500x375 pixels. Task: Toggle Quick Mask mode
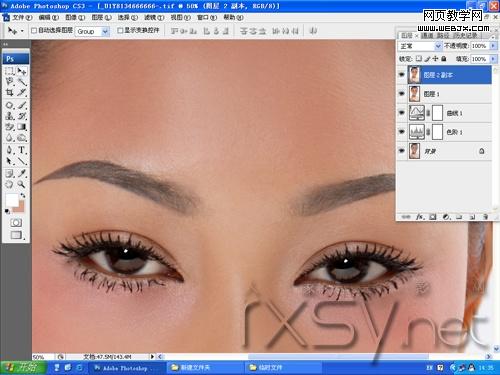click(16, 222)
